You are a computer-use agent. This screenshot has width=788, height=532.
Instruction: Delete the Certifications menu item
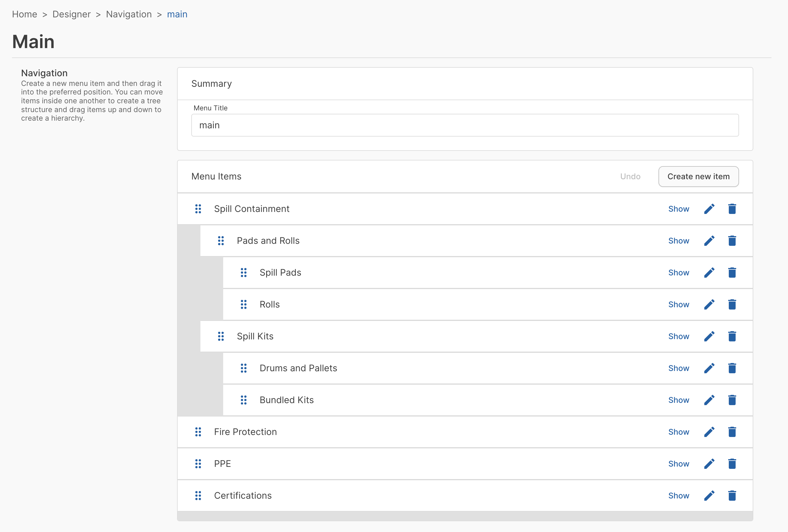click(x=732, y=495)
